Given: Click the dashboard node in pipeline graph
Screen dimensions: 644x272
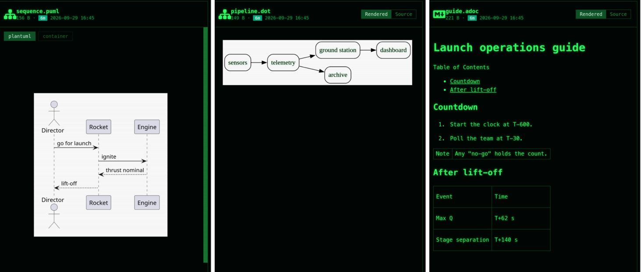Looking at the screenshot, I should click(x=393, y=50).
